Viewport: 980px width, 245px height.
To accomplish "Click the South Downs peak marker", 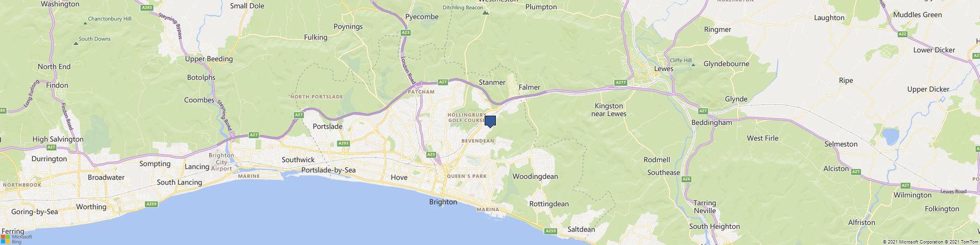I will [76, 43].
